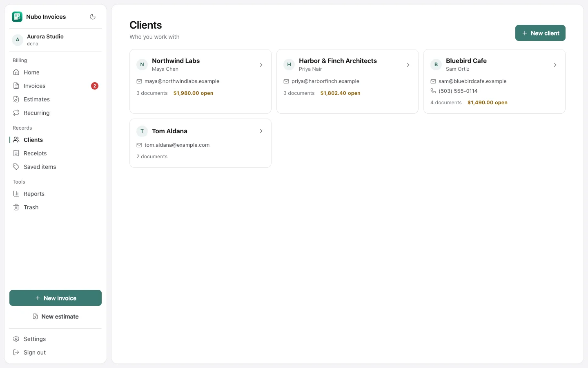Go to Home via its house icon
Viewport: 588px width, 368px height.
point(16,72)
